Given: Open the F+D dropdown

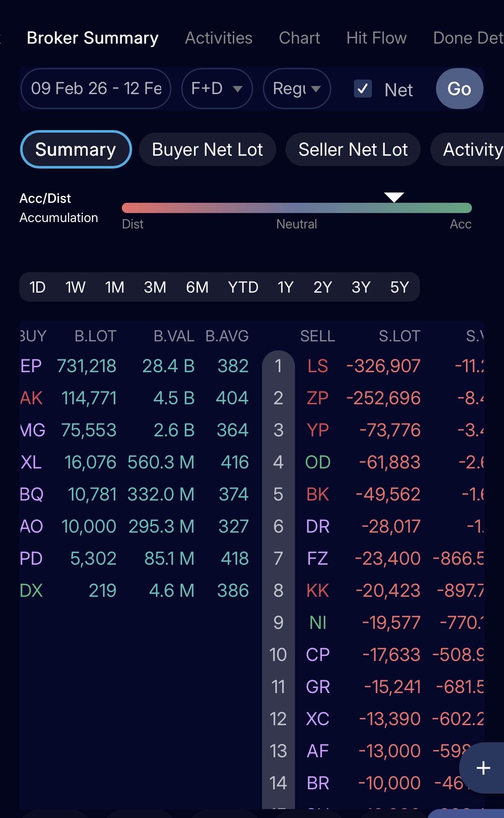Looking at the screenshot, I should pyautogui.click(x=217, y=89).
